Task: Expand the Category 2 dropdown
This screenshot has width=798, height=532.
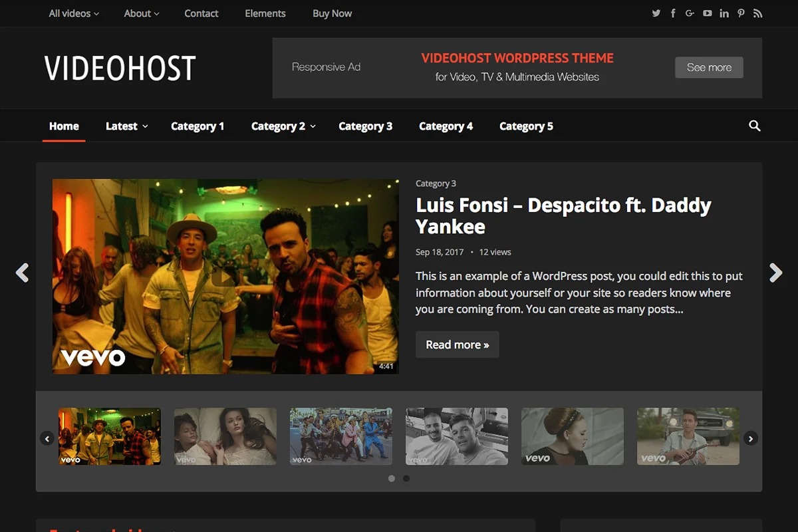Action: click(283, 126)
